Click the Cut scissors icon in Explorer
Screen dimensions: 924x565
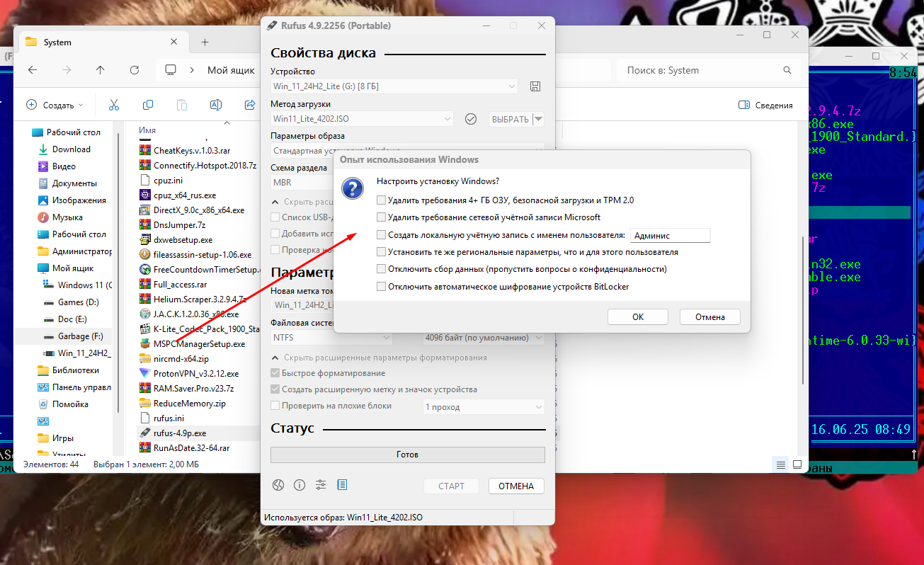coord(113,105)
